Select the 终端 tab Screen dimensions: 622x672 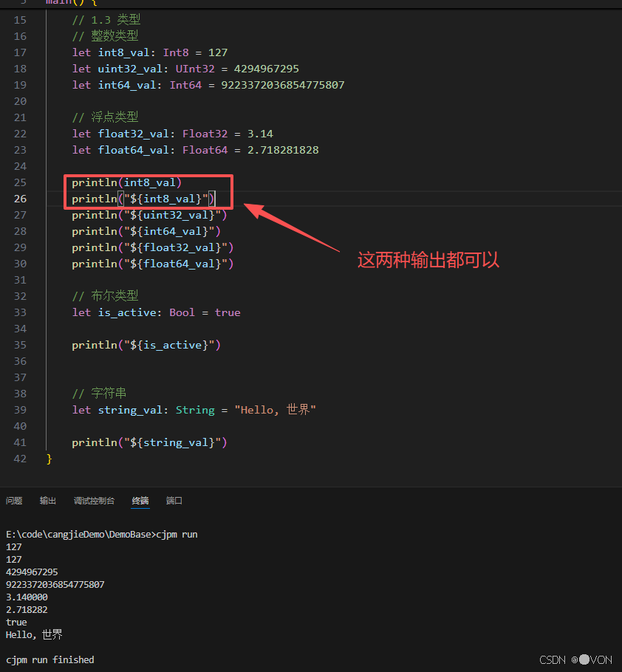pos(140,501)
